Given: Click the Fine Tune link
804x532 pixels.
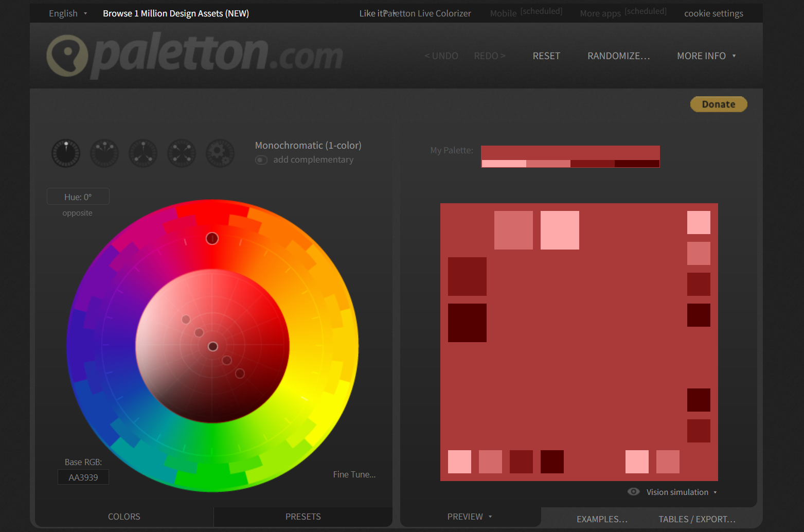Looking at the screenshot, I should click(x=354, y=474).
